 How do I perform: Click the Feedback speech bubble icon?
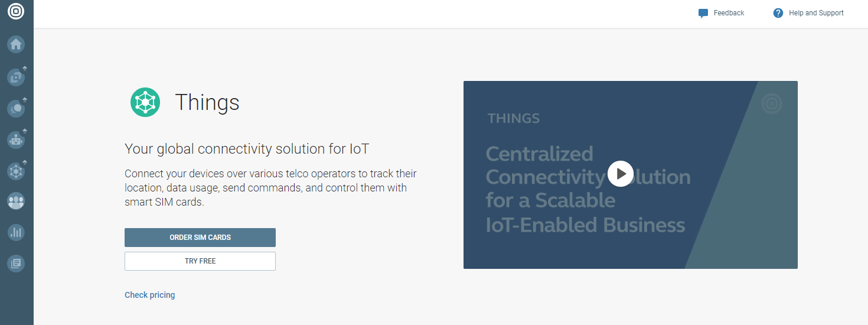tap(703, 13)
